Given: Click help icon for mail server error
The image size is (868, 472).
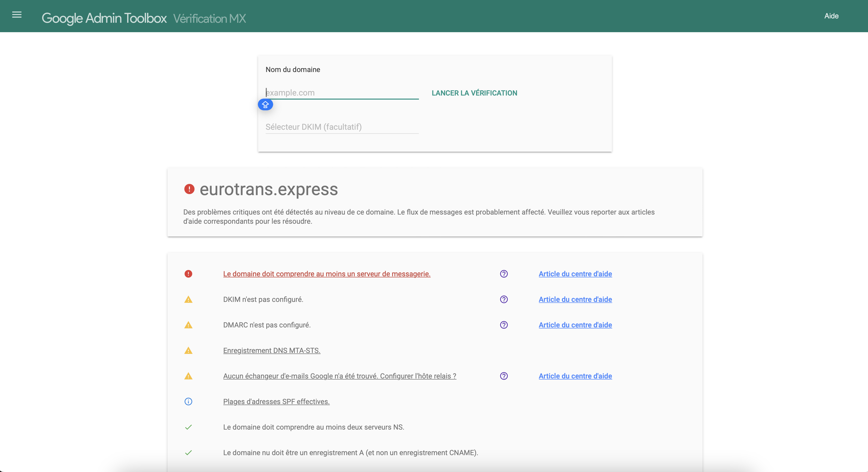Looking at the screenshot, I should pos(504,274).
